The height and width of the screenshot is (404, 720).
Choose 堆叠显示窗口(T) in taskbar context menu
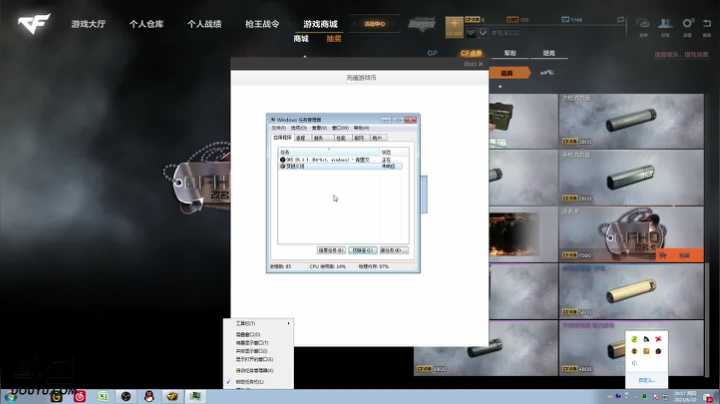tap(259, 343)
